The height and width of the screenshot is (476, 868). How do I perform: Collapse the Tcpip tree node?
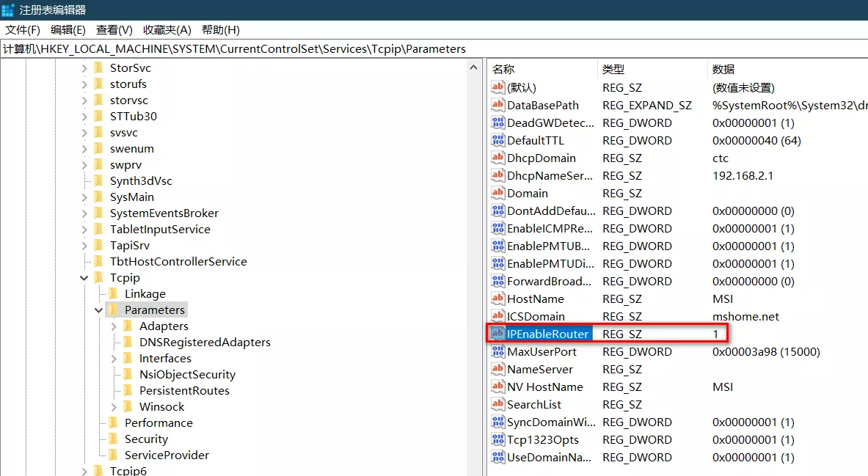point(84,278)
